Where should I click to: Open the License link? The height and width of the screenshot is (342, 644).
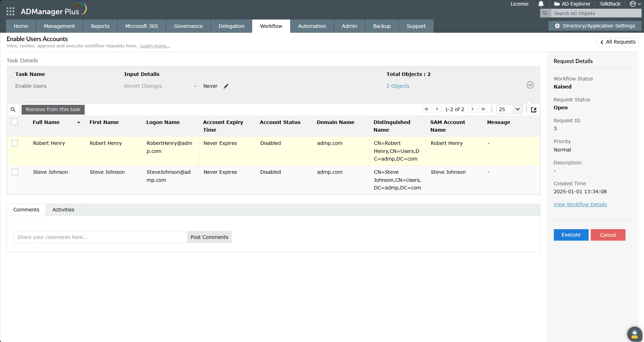click(x=520, y=4)
